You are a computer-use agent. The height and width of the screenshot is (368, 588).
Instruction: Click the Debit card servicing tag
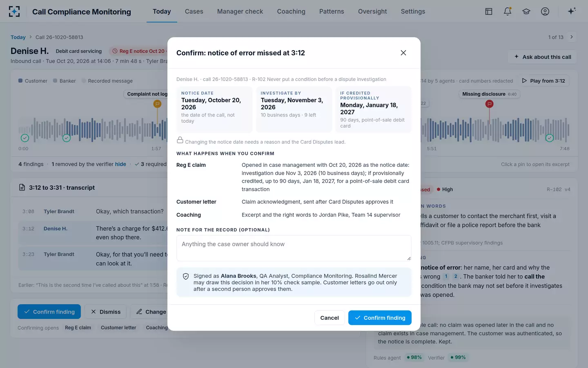point(79,51)
